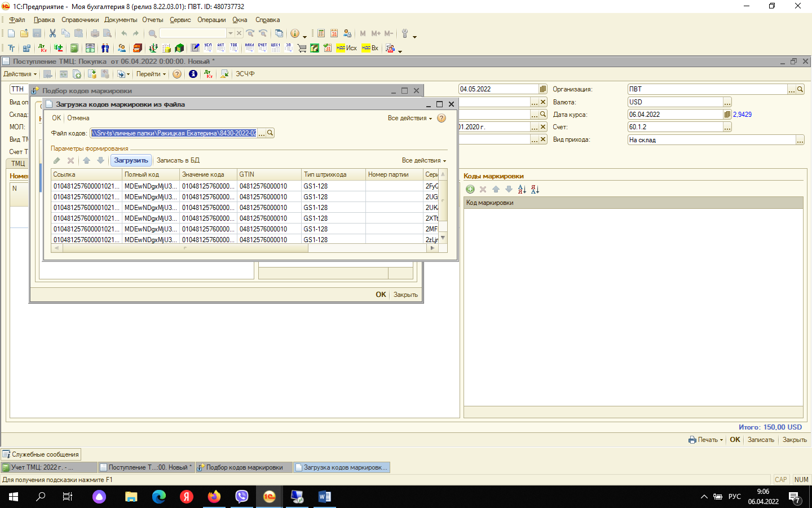Screen dimensions: 812x508
Task: Open calculator icon in main toolbar
Action: coord(321,34)
